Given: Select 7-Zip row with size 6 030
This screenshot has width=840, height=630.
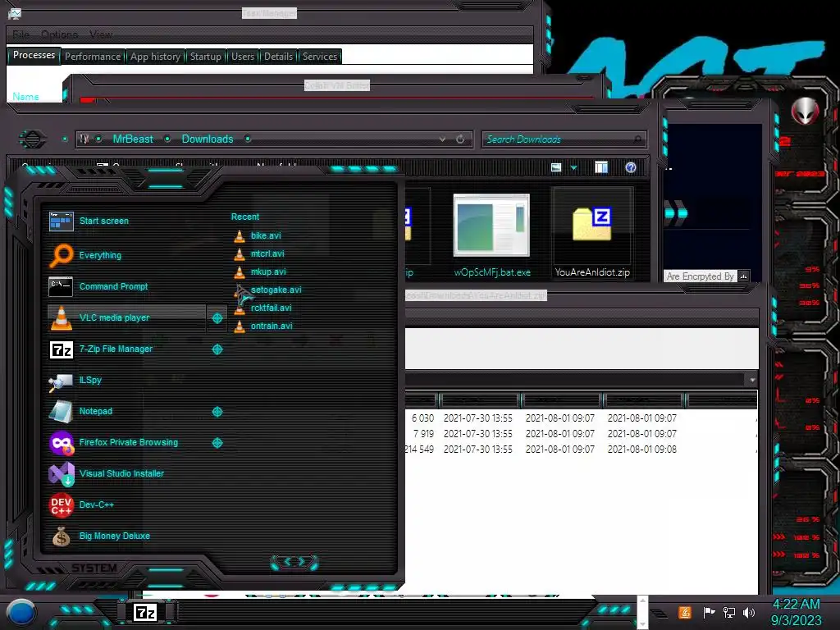Looking at the screenshot, I should tap(580, 418).
